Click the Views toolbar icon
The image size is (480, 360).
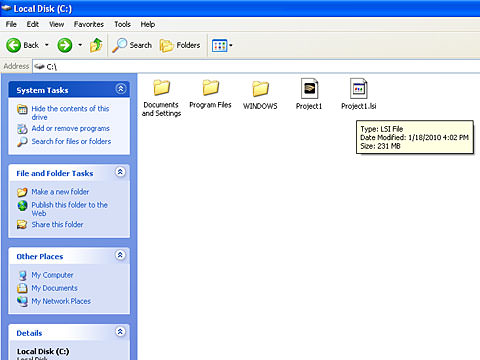point(219,46)
